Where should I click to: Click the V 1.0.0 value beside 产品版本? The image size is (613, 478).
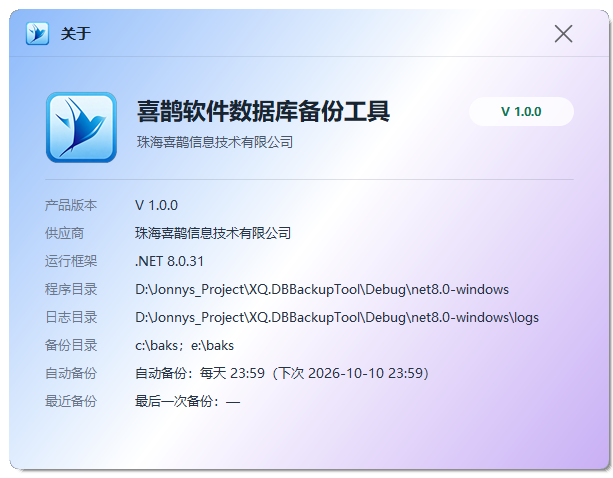(156, 205)
